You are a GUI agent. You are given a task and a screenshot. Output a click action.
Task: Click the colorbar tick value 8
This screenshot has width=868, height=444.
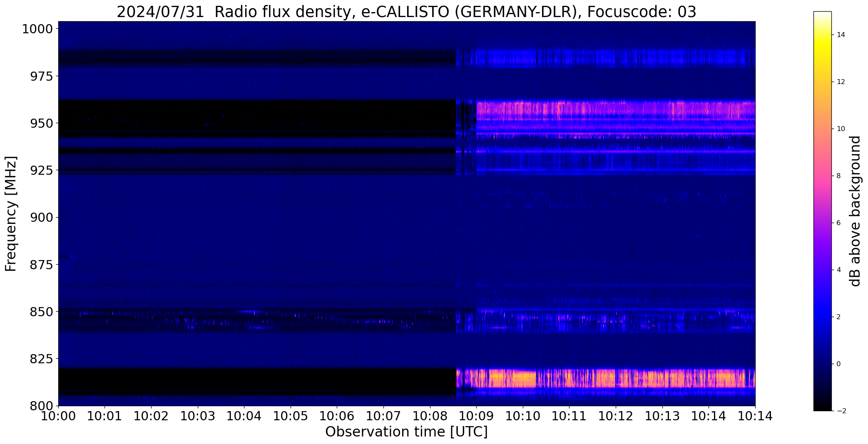838,176
